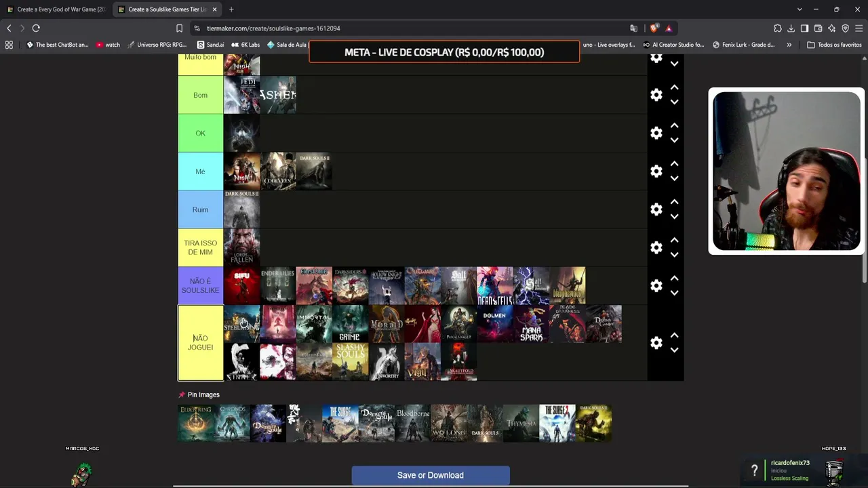Select the Sifu game thumbnail
Viewport: 868px width, 488px height.
[242, 286]
